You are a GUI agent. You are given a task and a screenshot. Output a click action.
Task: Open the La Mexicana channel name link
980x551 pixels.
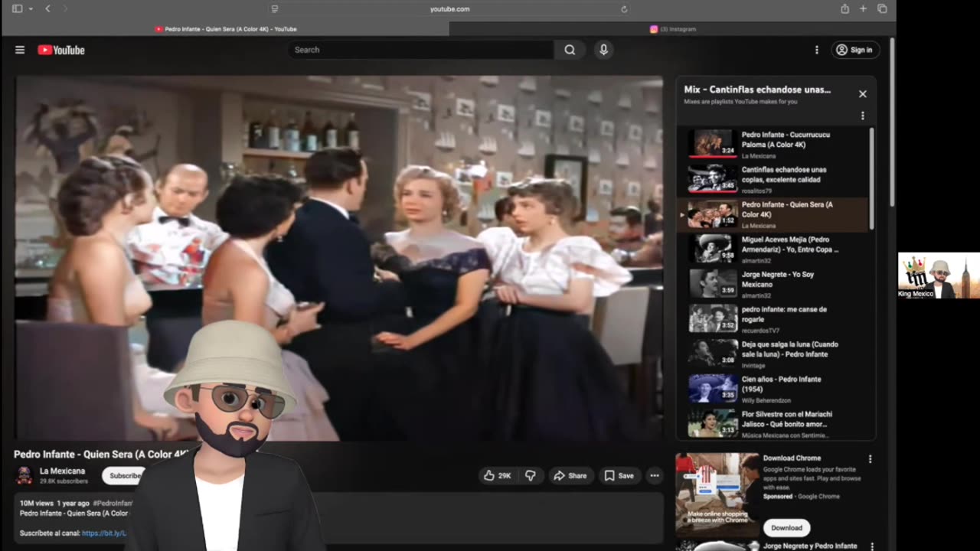tap(62, 471)
